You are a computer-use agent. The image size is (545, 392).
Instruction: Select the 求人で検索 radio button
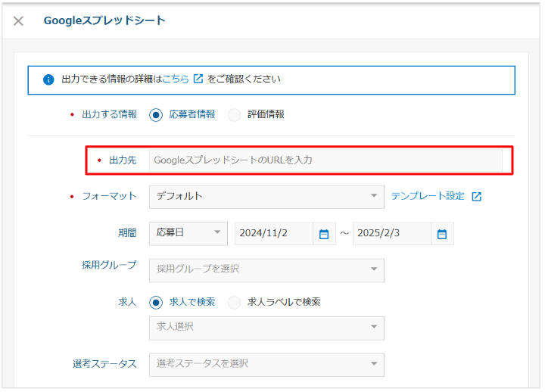(156, 303)
